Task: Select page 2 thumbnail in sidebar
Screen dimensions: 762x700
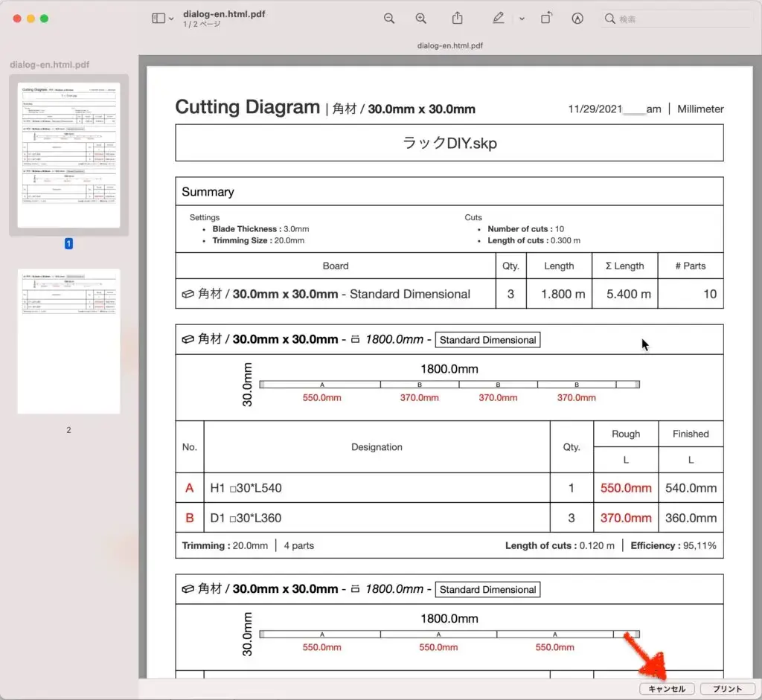Action: [x=69, y=341]
